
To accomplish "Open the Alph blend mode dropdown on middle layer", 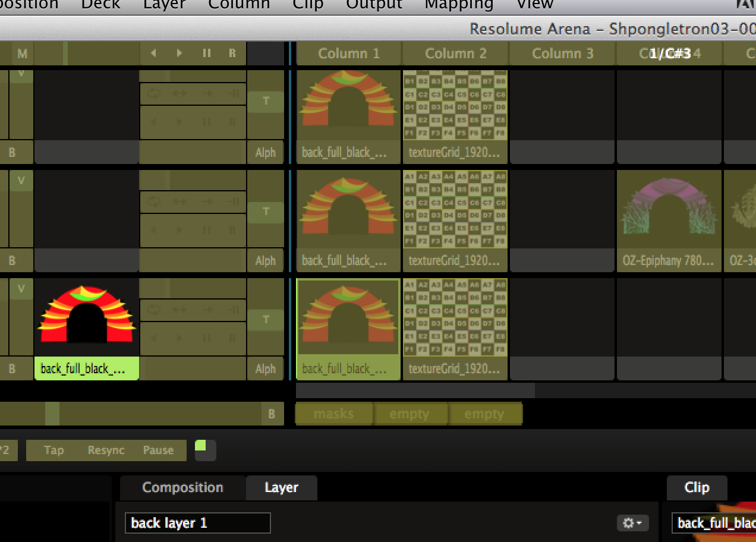I will [x=265, y=260].
